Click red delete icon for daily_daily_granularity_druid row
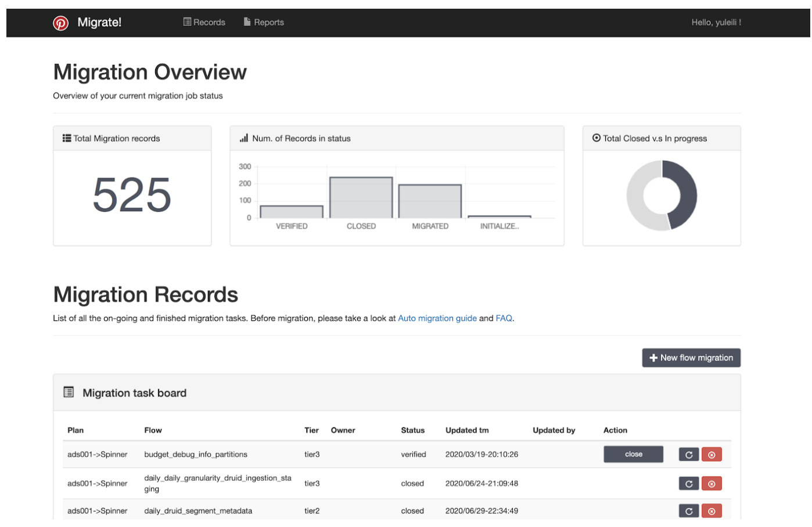 712,483
